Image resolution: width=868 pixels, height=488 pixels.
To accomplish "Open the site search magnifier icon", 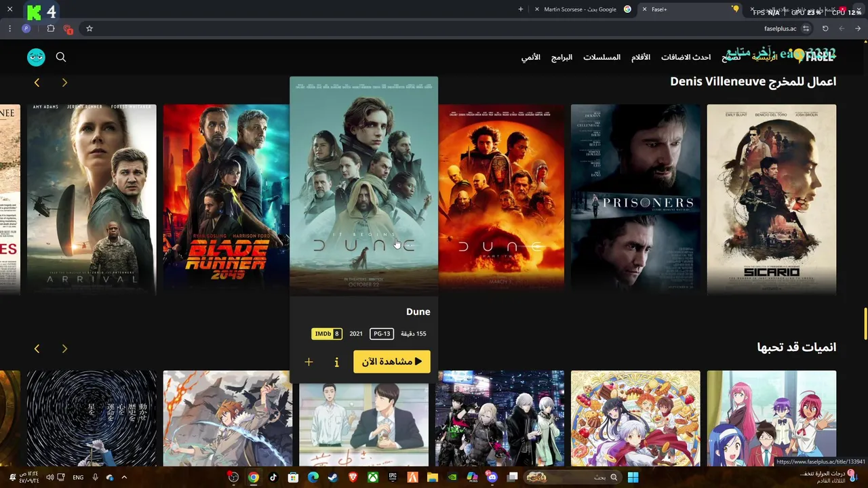I will 61,57.
